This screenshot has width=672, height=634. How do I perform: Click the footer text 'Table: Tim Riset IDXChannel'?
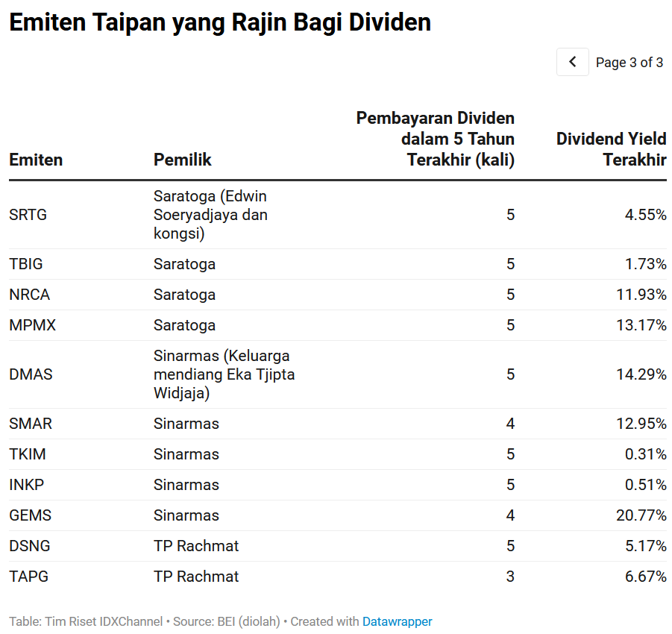pos(86,621)
